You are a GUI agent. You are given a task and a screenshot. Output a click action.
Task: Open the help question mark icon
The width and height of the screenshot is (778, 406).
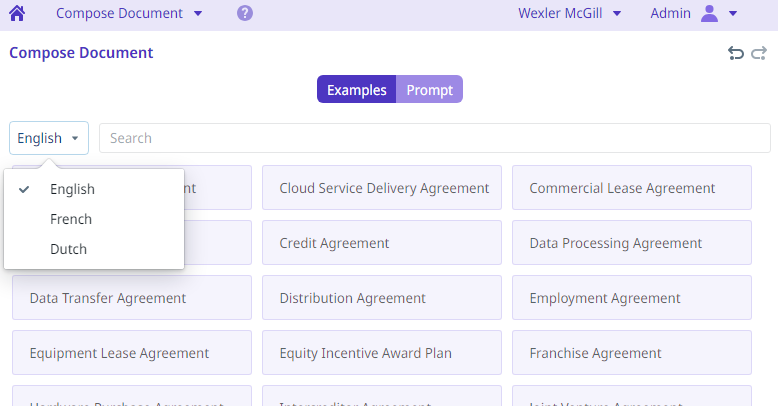click(245, 14)
